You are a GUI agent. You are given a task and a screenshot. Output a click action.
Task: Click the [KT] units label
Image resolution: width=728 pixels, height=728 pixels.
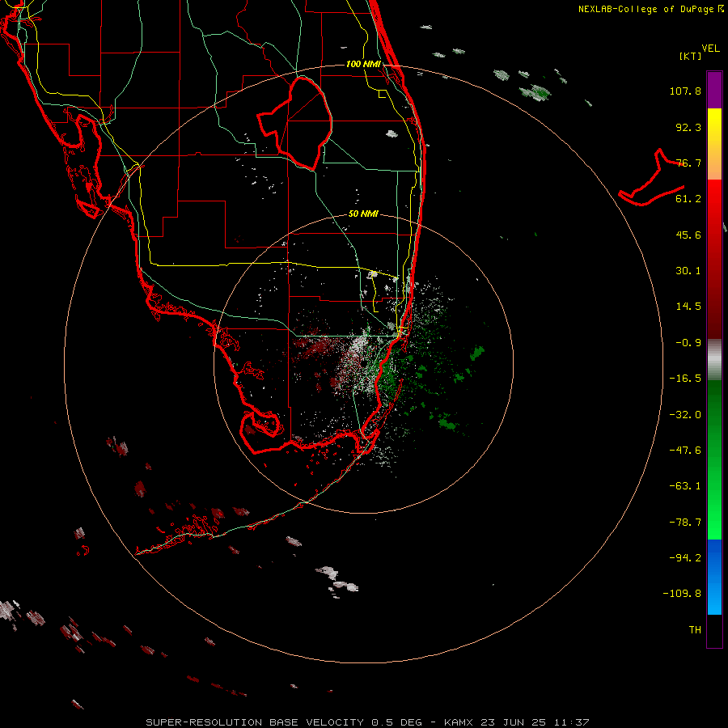pos(691,56)
